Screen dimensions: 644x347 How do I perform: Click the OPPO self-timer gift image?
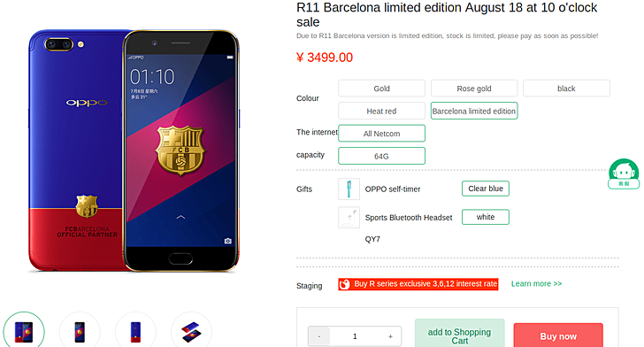point(349,189)
